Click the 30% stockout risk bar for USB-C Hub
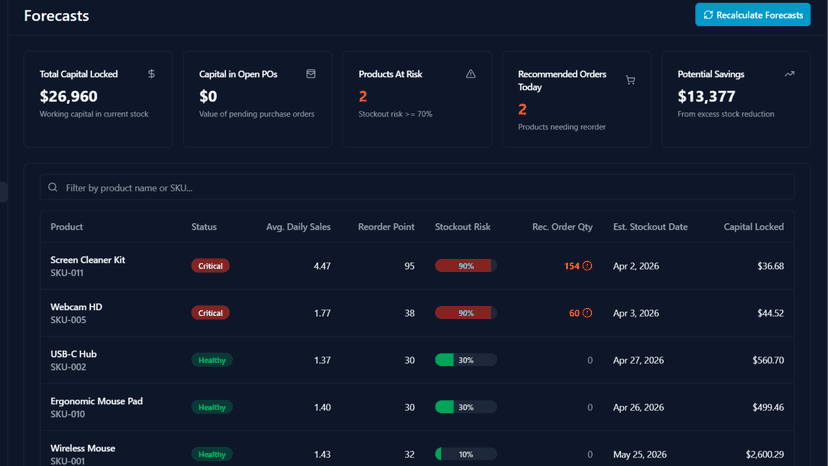The width and height of the screenshot is (828, 466). click(466, 360)
